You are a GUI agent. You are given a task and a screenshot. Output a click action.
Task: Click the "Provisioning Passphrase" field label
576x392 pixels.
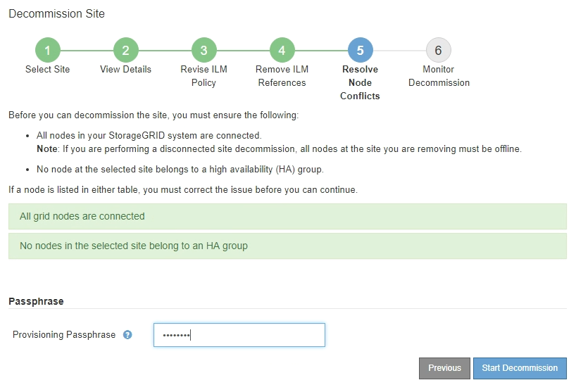point(64,335)
